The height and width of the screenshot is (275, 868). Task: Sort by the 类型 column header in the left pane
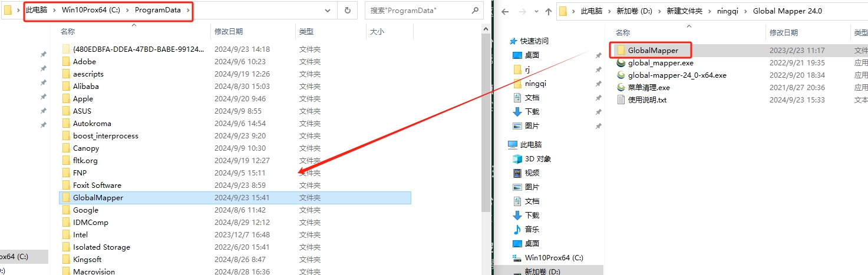(x=306, y=32)
